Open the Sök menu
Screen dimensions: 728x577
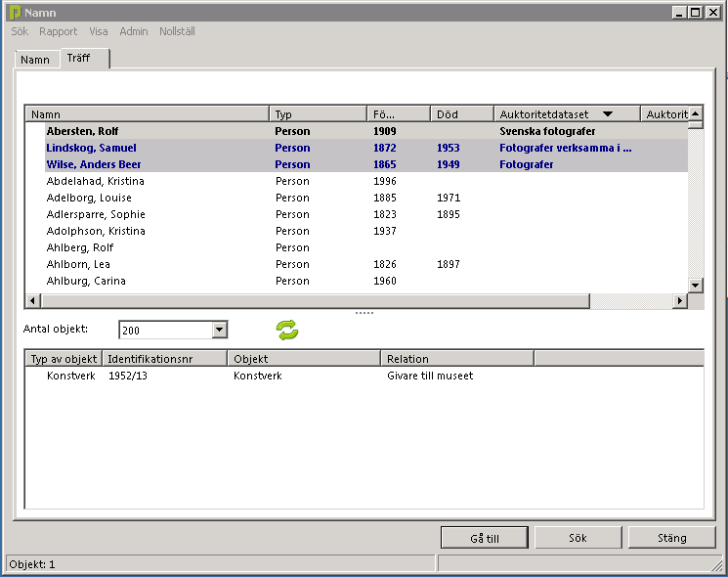[x=20, y=31]
